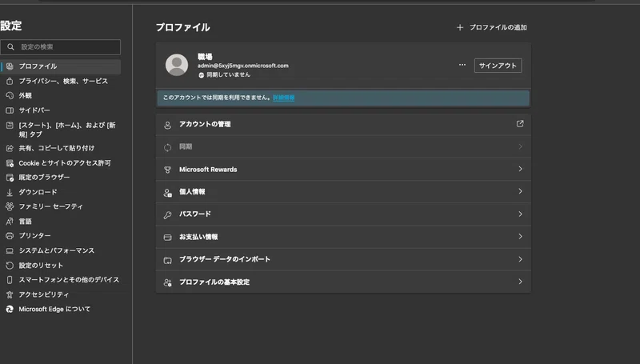Open the three-dot profile options menu

pyautogui.click(x=462, y=65)
